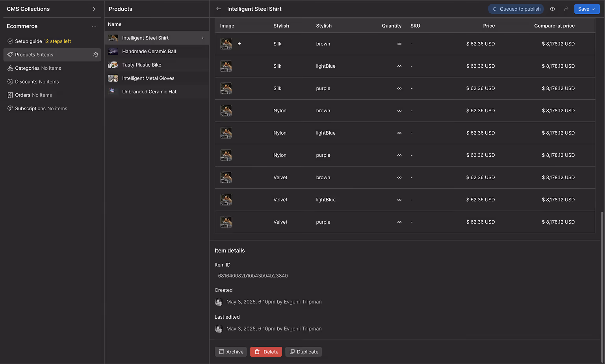Duplicate the current product

coord(303,351)
